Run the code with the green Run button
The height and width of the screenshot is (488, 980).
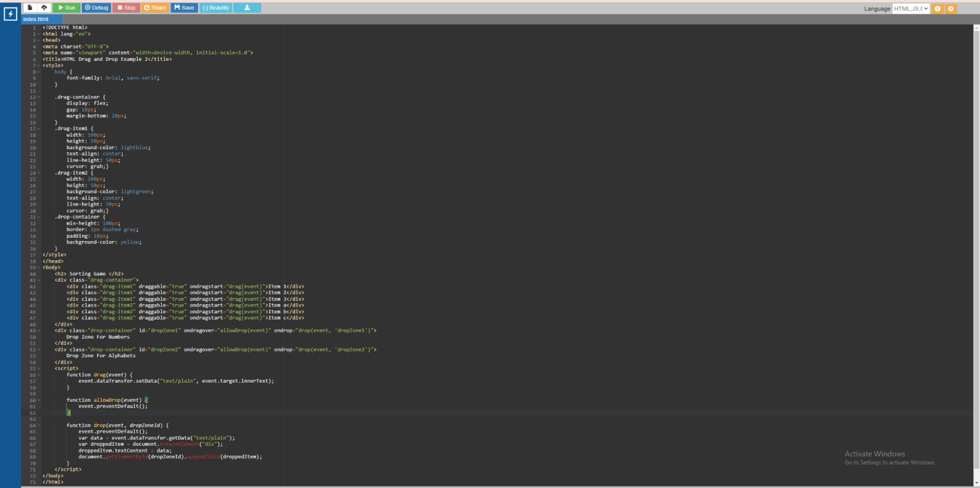[67, 7]
